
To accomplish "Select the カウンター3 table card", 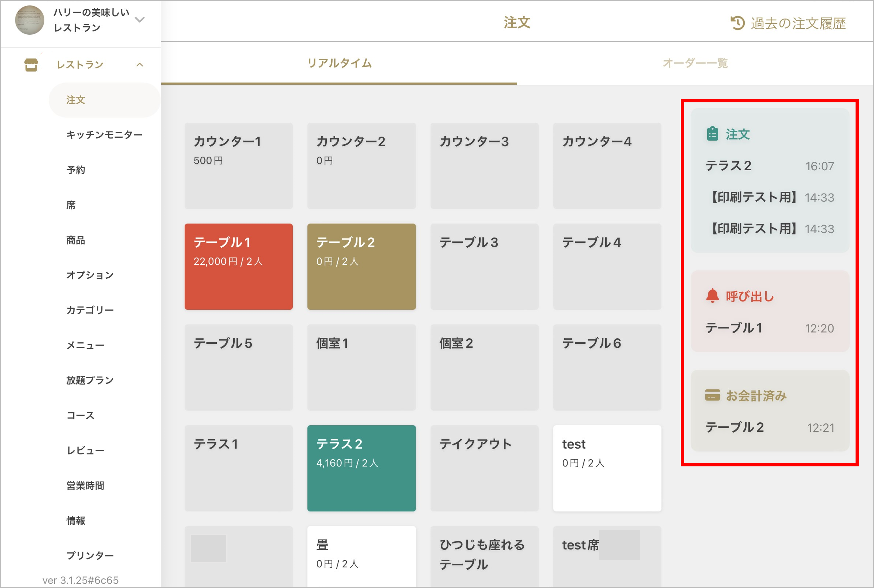I will coord(484,166).
